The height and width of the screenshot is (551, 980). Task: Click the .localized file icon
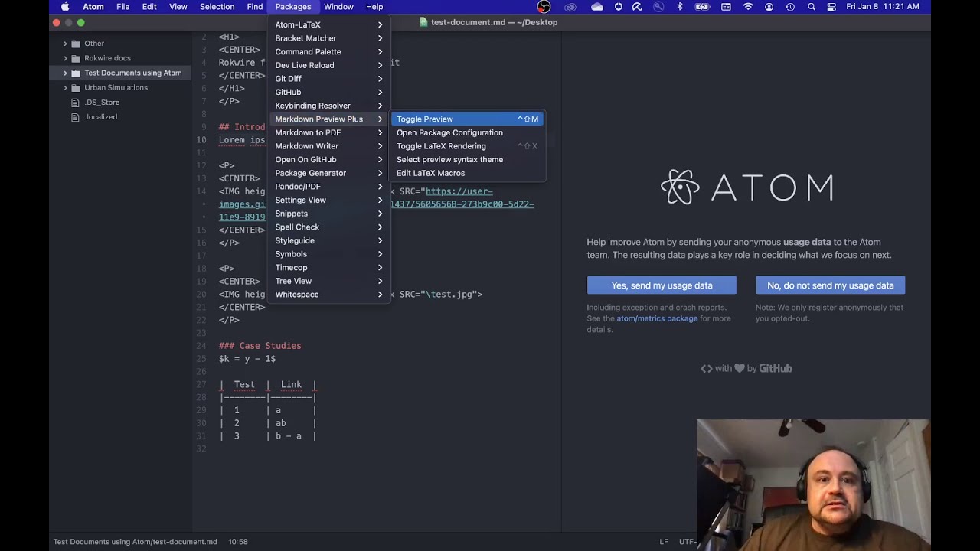pyautogui.click(x=75, y=117)
